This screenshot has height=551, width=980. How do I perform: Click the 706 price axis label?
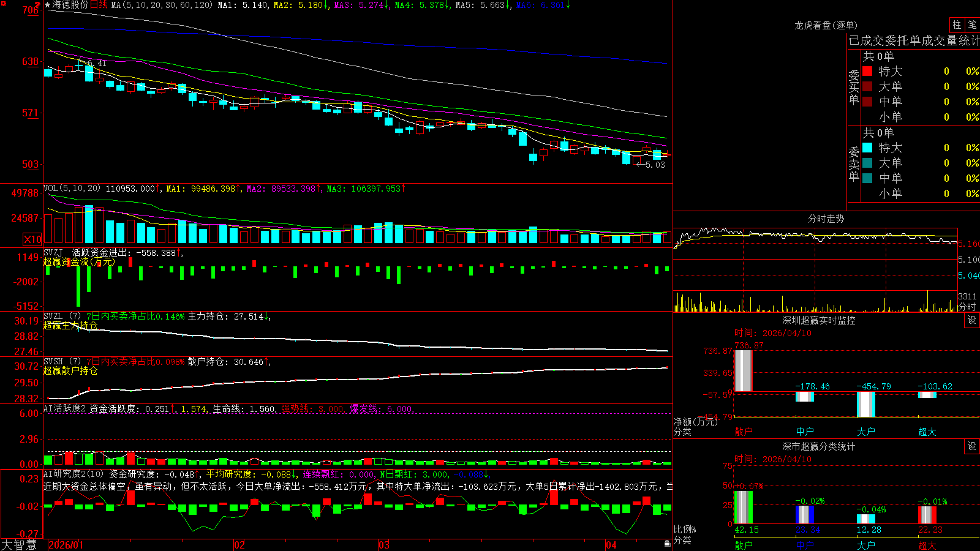(31, 10)
